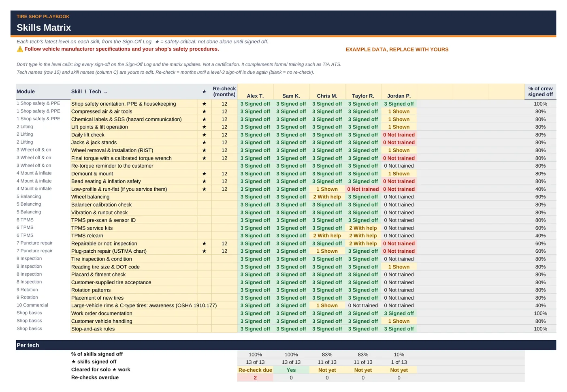Click the star symbol in the column header

coord(204,92)
